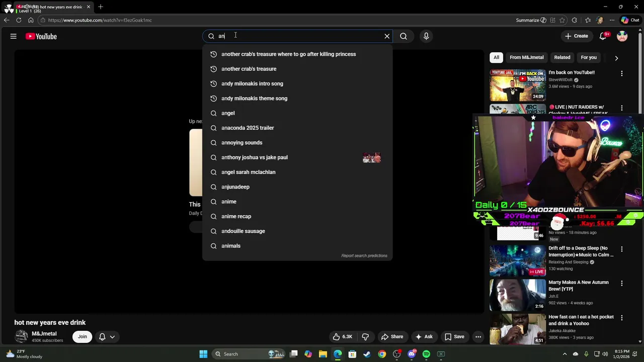The width and height of the screenshot is (644, 362).
Task: Start voice search with the microphone
Action: tap(426, 36)
